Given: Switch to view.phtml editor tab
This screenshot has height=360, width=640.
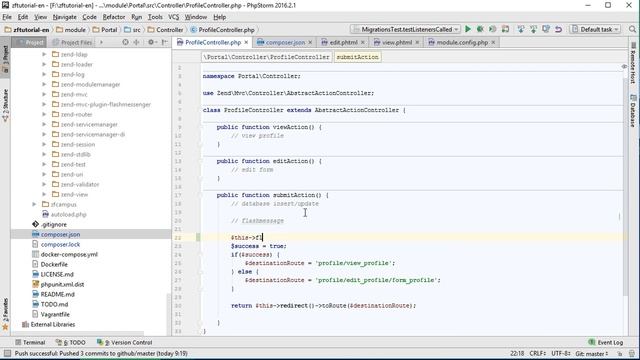Looking at the screenshot, I should 396,42.
